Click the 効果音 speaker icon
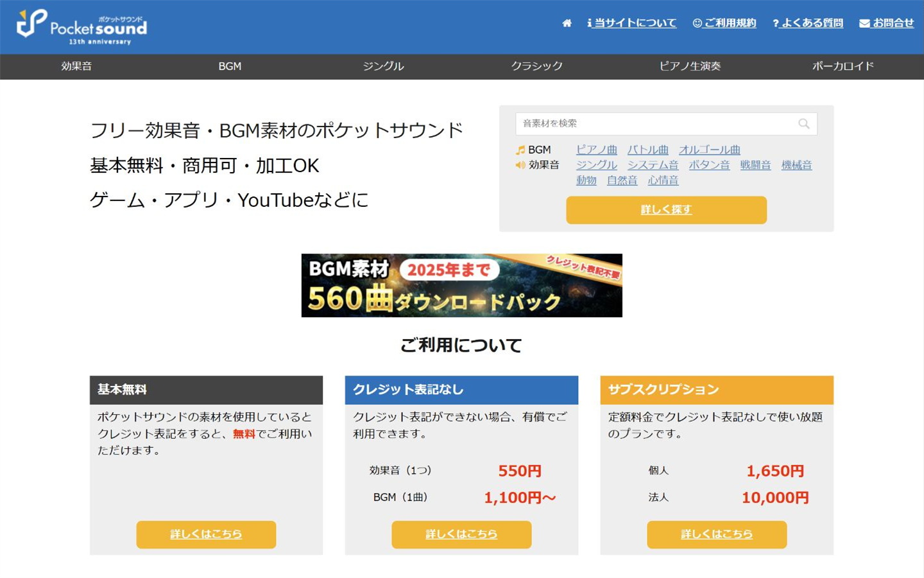This screenshot has width=924, height=578. point(520,165)
